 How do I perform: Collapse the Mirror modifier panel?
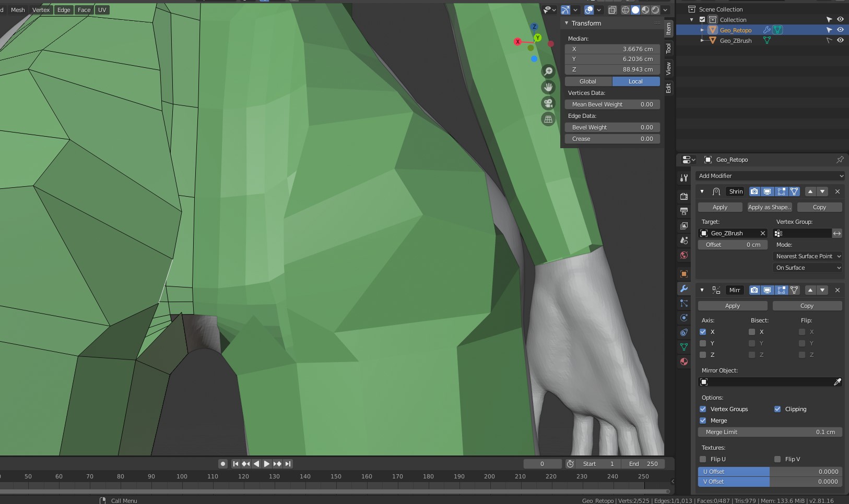[x=702, y=290]
